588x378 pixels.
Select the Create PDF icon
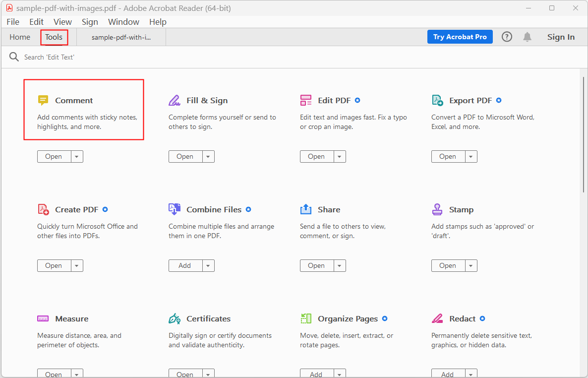tap(43, 209)
